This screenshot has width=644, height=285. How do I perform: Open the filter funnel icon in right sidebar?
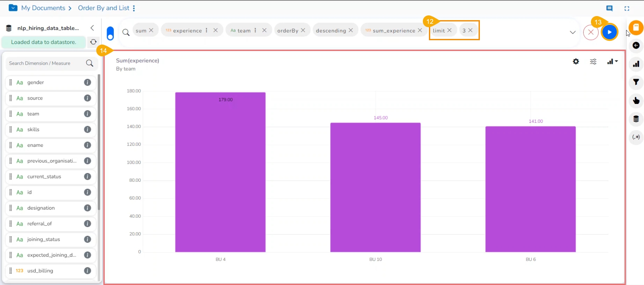[636, 82]
